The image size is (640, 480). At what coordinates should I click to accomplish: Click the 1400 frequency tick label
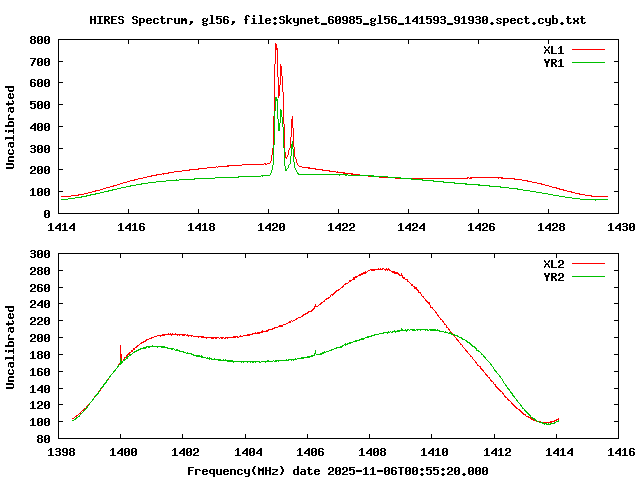point(123,452)
